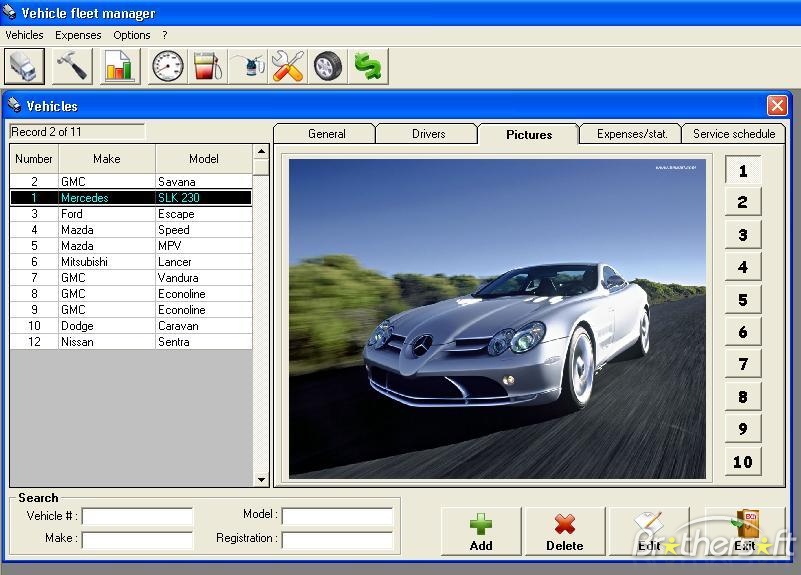Select the GMC Savana row
Viewport: 801px width, 575px height.
[131, 182]
